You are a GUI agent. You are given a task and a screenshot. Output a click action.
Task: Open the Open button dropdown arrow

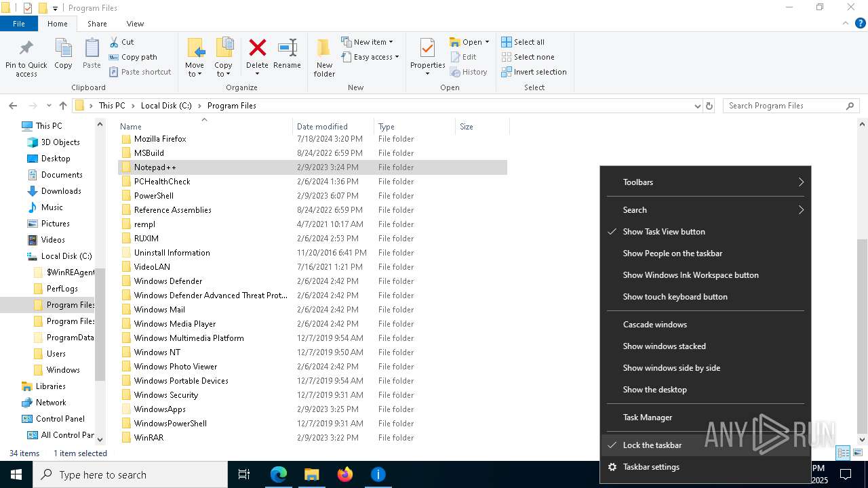[x=487, y=42]
